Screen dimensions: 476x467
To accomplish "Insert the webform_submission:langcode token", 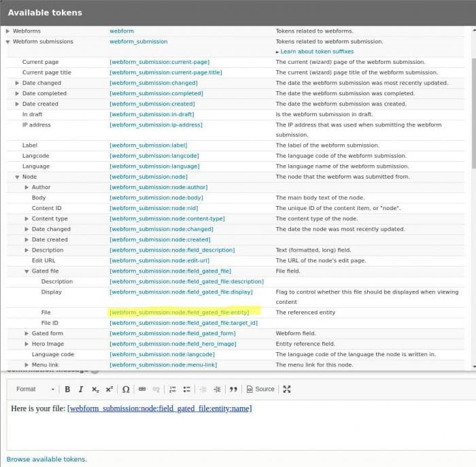I will [154, 156].
